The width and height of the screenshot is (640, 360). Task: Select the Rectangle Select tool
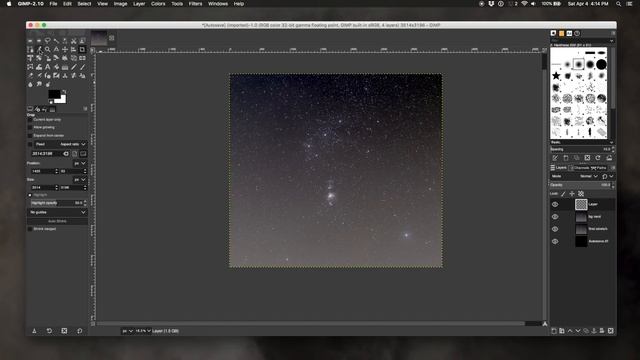30,41
